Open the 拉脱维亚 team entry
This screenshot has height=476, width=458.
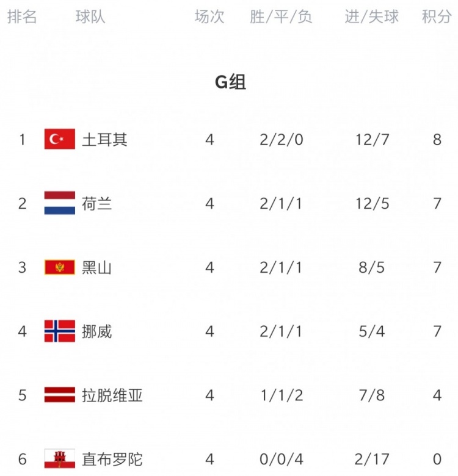(112, 395)
